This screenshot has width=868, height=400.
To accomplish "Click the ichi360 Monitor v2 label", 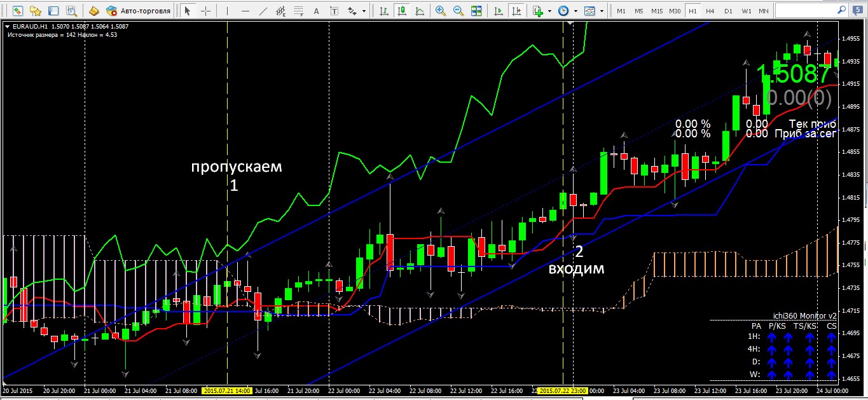I will 804,315.
